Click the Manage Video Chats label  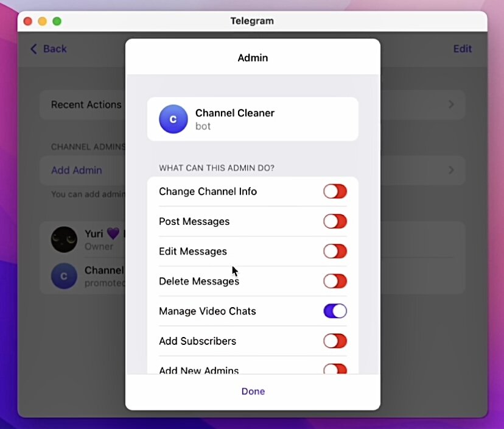tap(208, 311)
